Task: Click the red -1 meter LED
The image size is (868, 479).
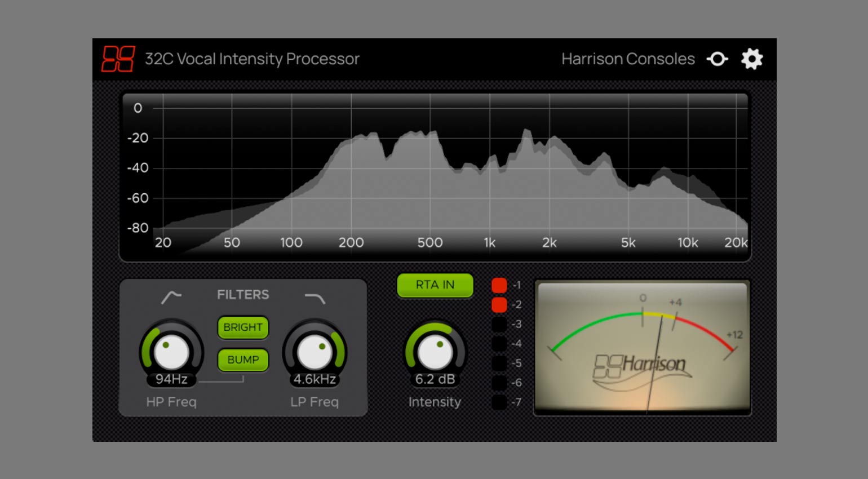Action: click(x=499, y=285)
